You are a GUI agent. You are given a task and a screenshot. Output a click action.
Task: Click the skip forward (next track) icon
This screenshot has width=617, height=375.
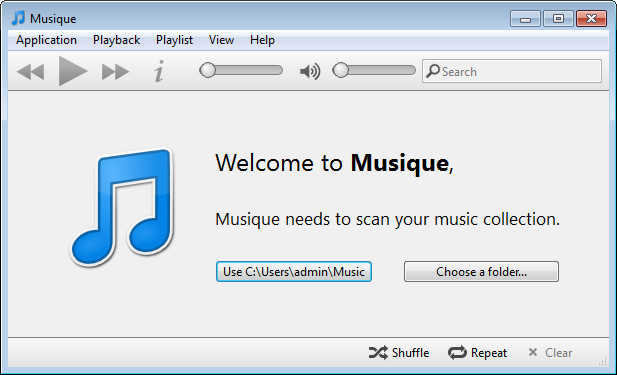click(x=115, y=72)
